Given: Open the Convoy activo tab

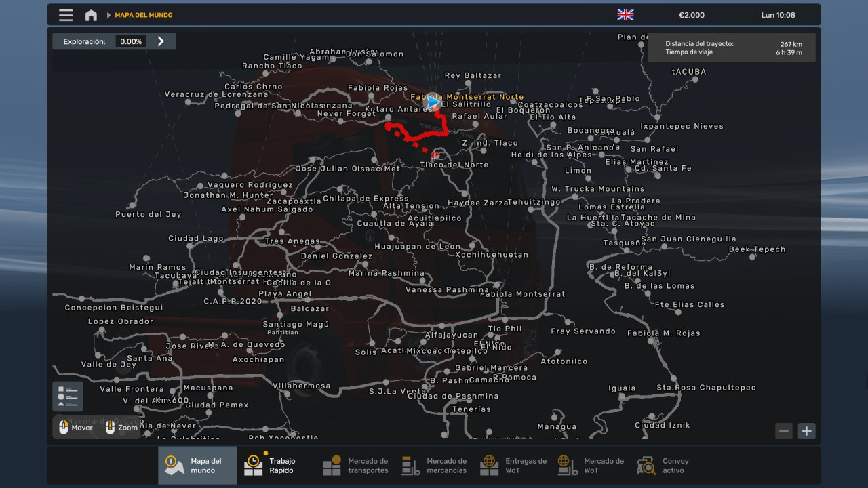Looking at the screenshot, I should (x=669, y=466).
